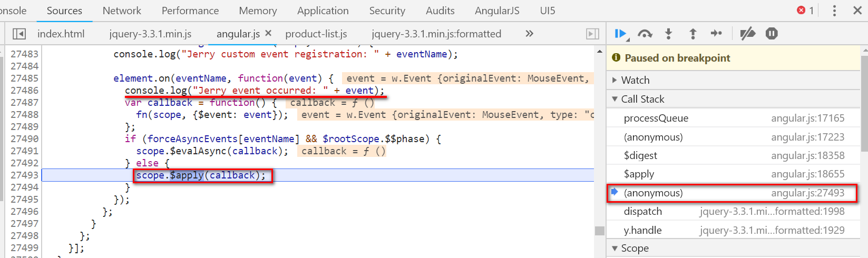Select the index.html file tab
The height and width of the screenshot is (258, 868).
tap(61, 34)
